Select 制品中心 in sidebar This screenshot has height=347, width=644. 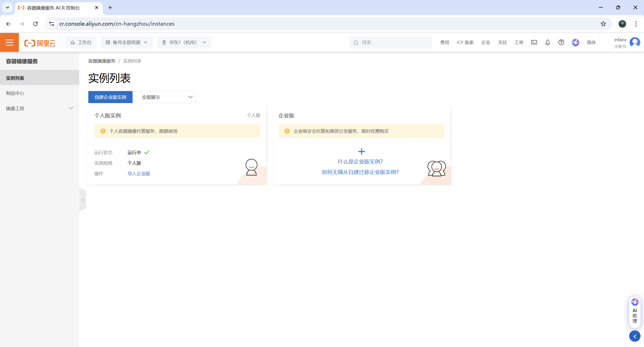coord(39,93)
